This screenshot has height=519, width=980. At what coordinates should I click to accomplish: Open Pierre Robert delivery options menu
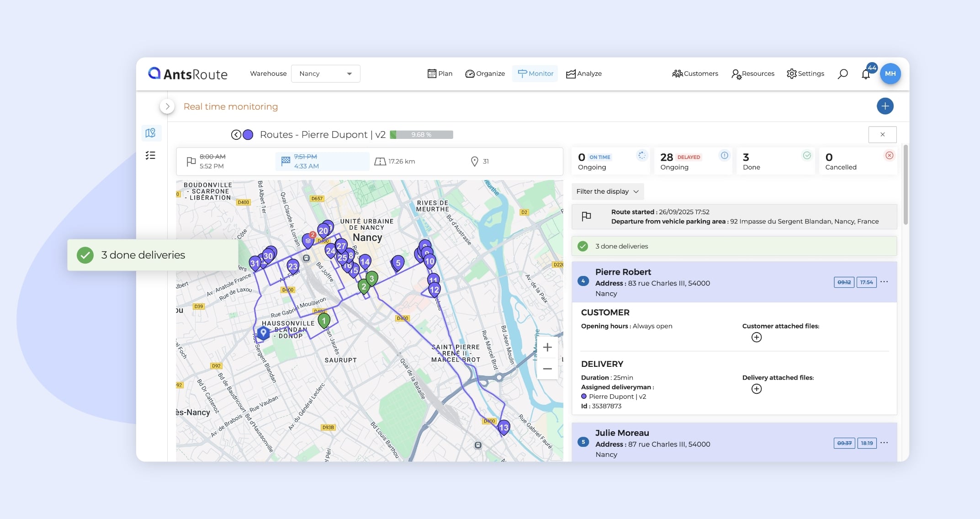884,282
